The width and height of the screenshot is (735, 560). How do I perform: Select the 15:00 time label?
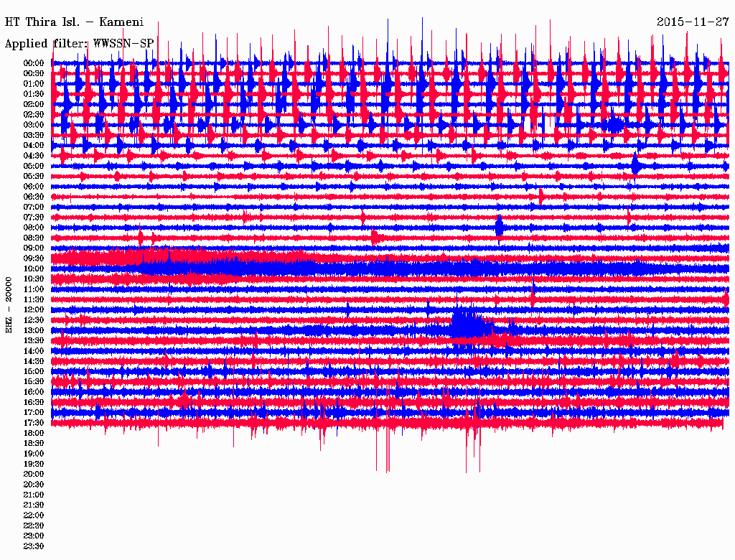click(x=34, y=371)
